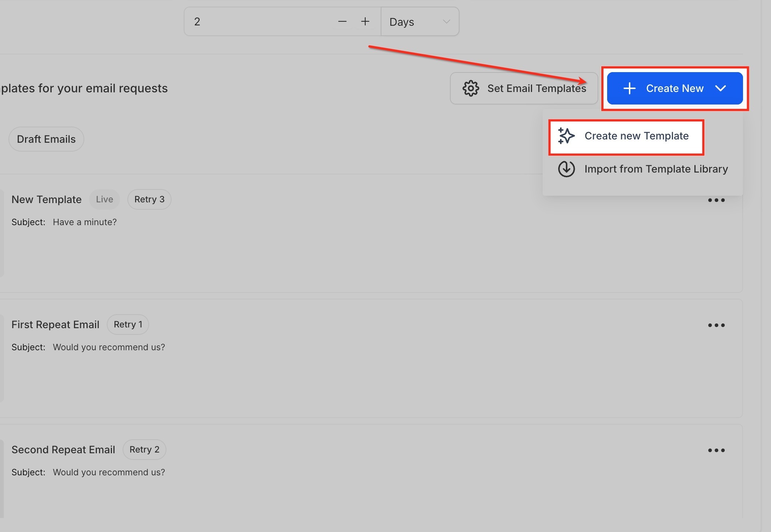771x532 pixels.
Task: Select Create new Template menu option
Action: click(x=636, y=136)
